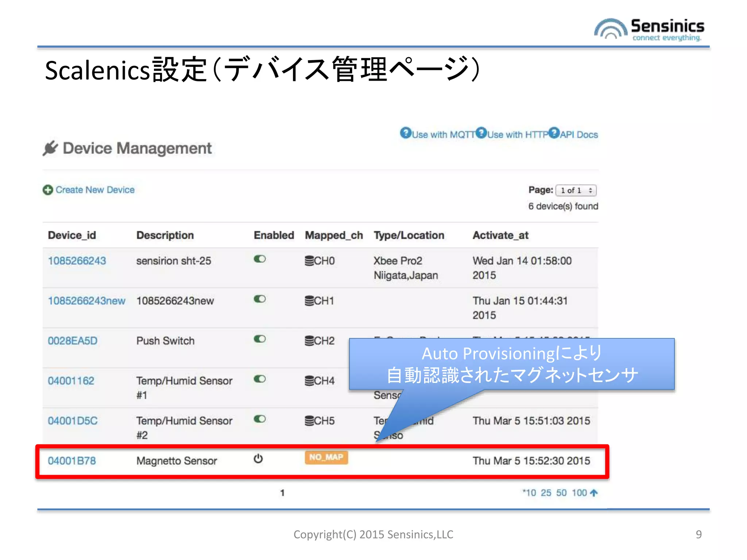747x560 pixels.
Task: Click pagination page number 1
Action: tap(282, 493)
